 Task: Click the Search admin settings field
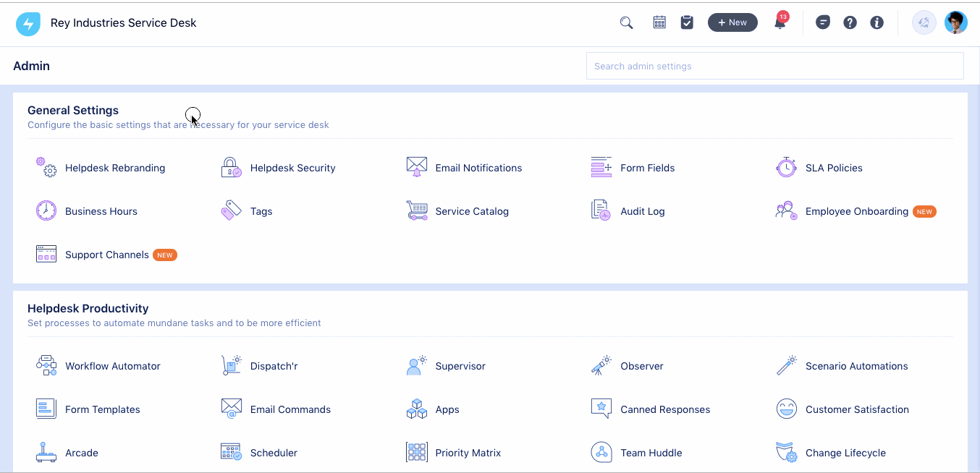click(x=774, y=66)
